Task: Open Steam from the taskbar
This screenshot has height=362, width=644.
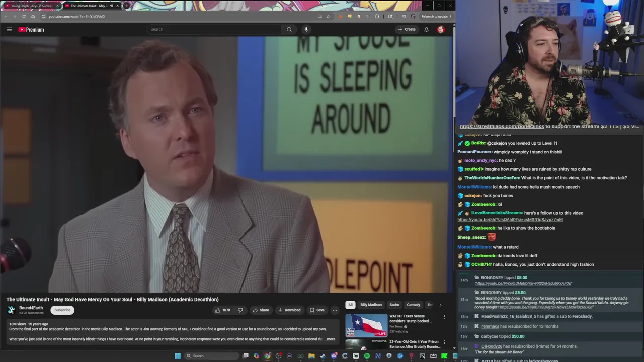Action: pyautogui.click(x=323, y=356)
